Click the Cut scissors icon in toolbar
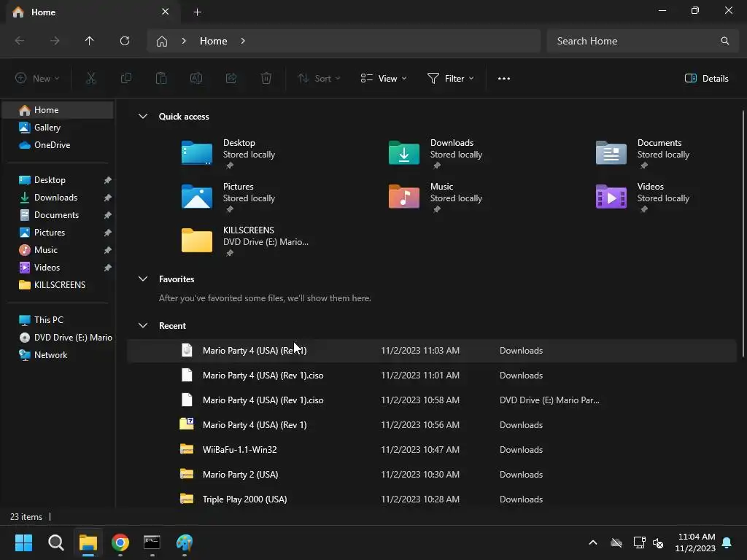747x560 pixels. (90, 79)
